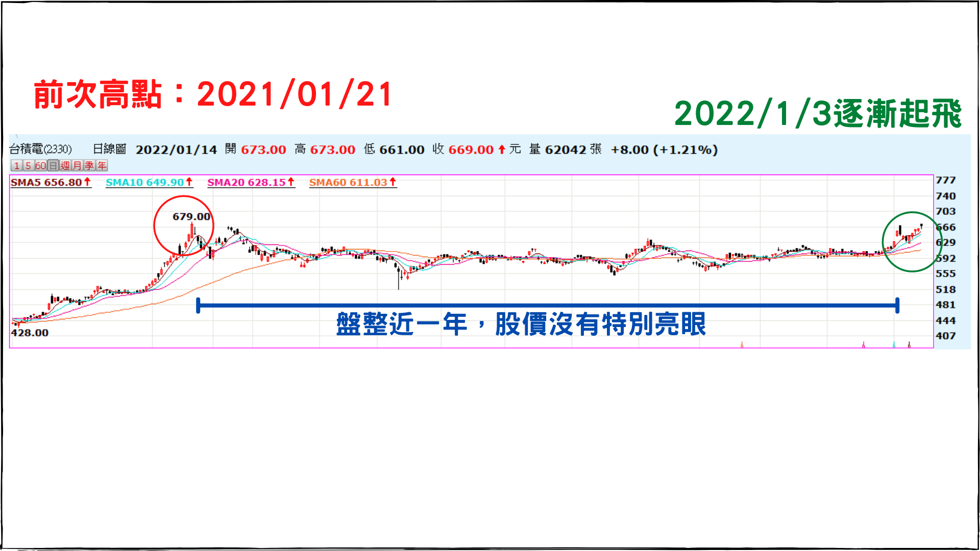Switch to monthly (月) chart view
Viewport: 980px width, 551px height.
[x=77, y=166]
